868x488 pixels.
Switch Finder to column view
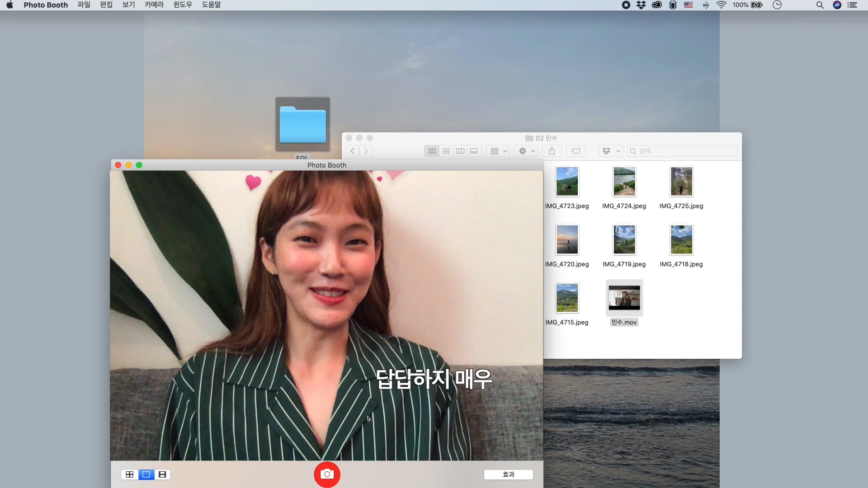tap(460, 151)
